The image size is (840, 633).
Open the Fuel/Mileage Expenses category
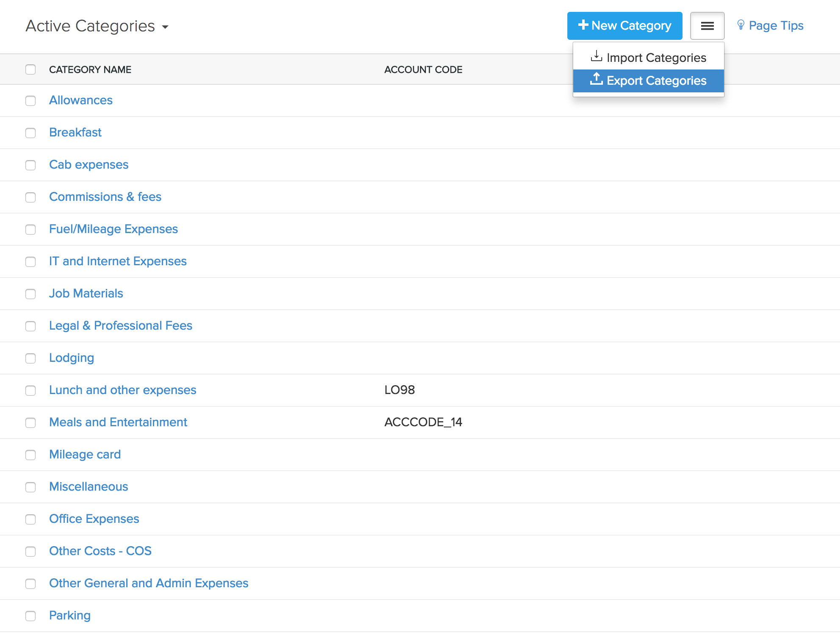[x=113, y=229]
